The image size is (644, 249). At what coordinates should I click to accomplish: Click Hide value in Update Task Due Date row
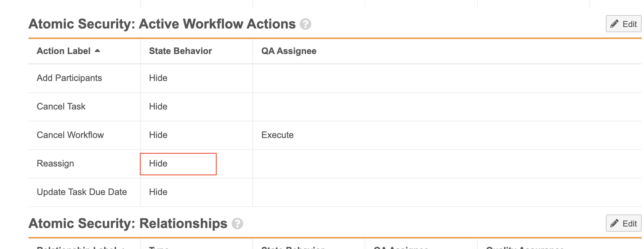point(158,192)
